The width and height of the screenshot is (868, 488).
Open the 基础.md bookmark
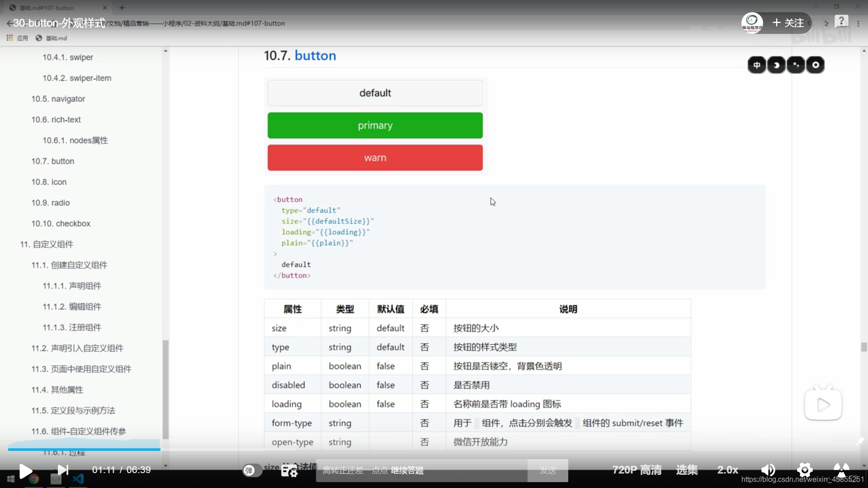(52, 38)
